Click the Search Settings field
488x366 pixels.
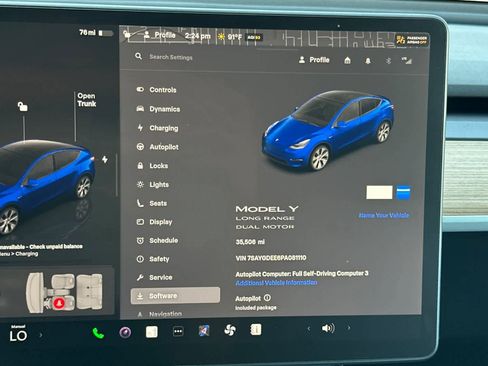pyautogui.click(x=171, y=57)
